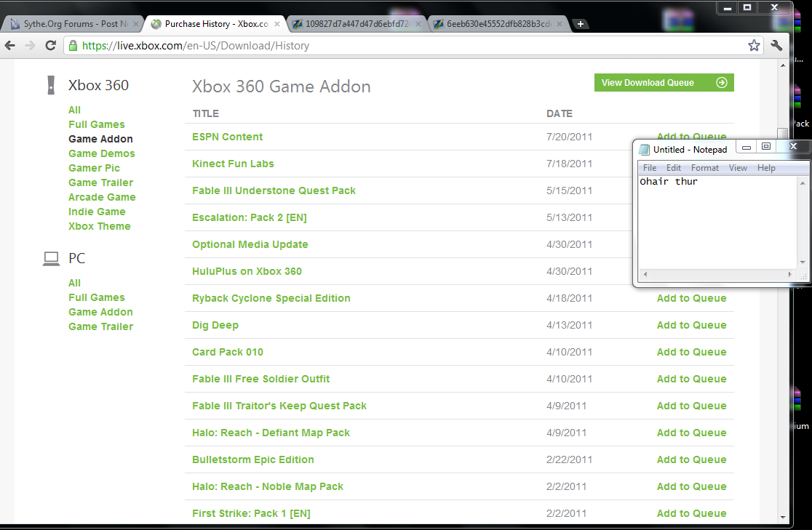
Task: Open Game Trailer under Xbox 360
Action: tap(100, 182)
